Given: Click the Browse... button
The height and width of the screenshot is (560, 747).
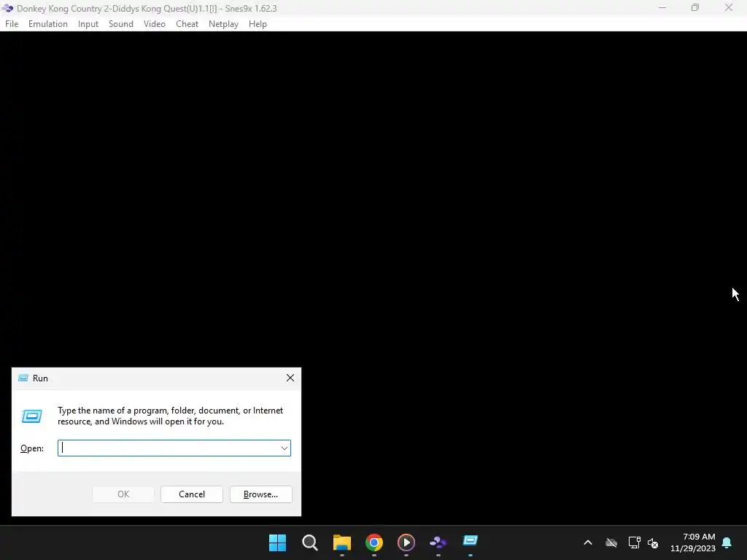Looking at the screenshot, I should coord(260,494).
